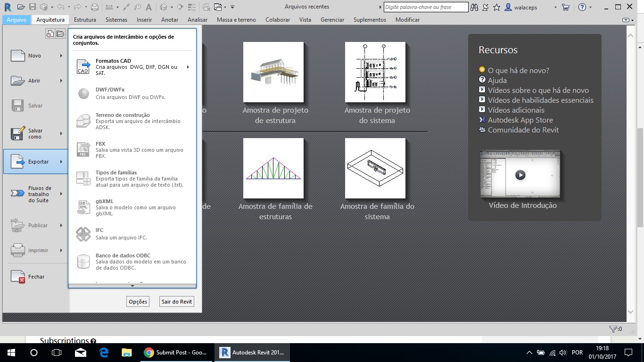Screen dimensions: 644x362
Task: Click the gbXML export icon
Action: (x=83, y=207)
